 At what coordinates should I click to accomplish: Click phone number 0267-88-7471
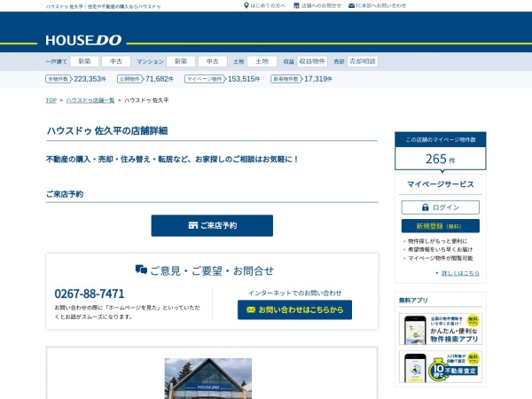pos(90,293)
